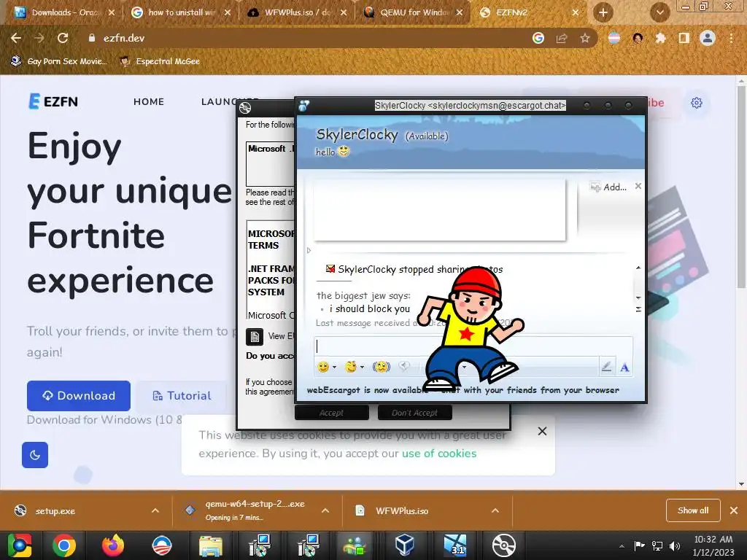Click the wink dropdown arrow
747x560 pixels.
tap(362, 367)
